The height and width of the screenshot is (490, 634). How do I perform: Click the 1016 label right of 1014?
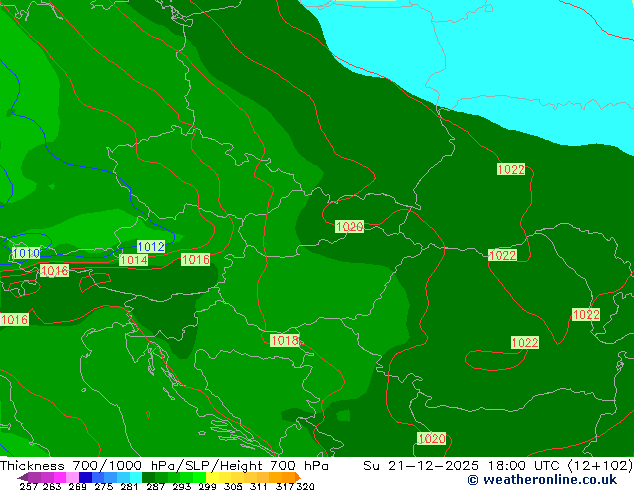coord(196,259)
